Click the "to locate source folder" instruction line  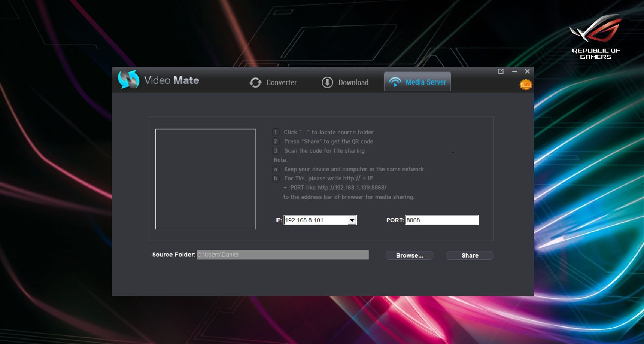coord(328,132)
